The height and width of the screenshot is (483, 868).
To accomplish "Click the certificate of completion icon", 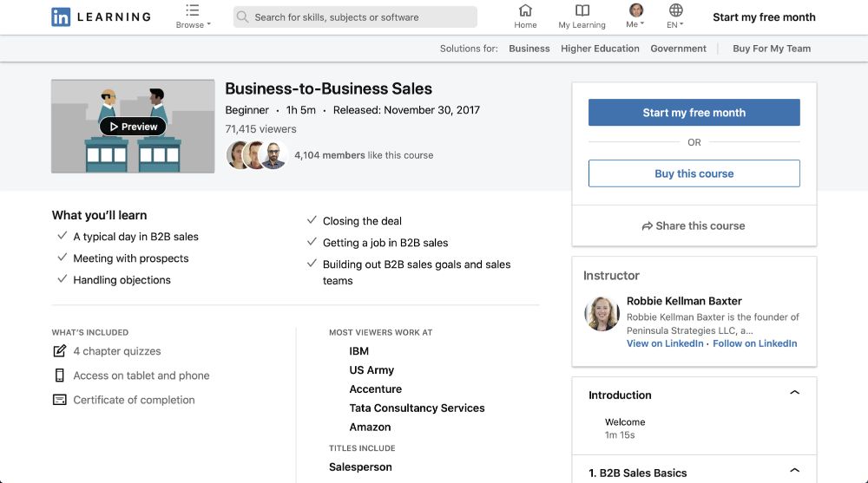I will click(x=59, y=400).
